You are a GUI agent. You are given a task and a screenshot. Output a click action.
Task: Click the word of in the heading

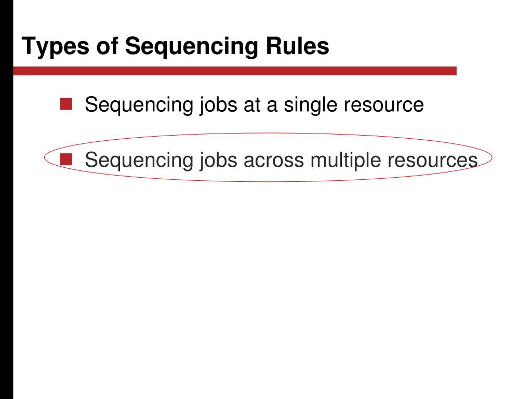pos(108,46)
